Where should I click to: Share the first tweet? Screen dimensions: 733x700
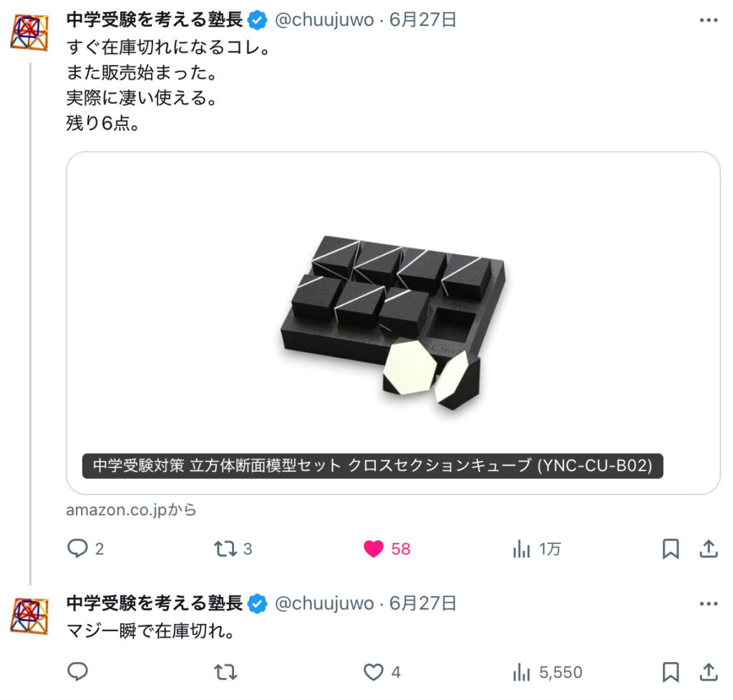point(709,548)
